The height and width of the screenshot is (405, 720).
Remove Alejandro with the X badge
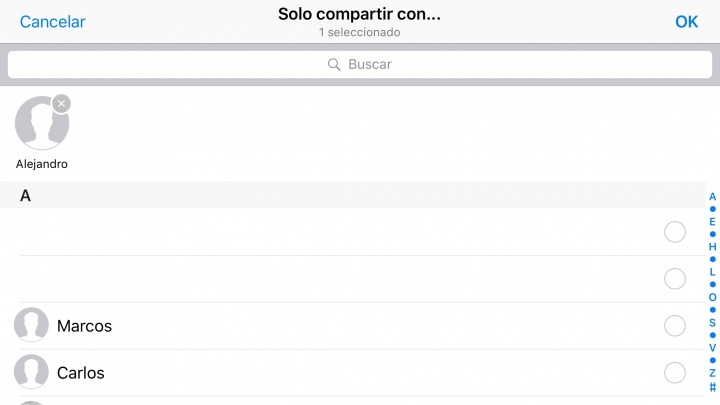62,103
